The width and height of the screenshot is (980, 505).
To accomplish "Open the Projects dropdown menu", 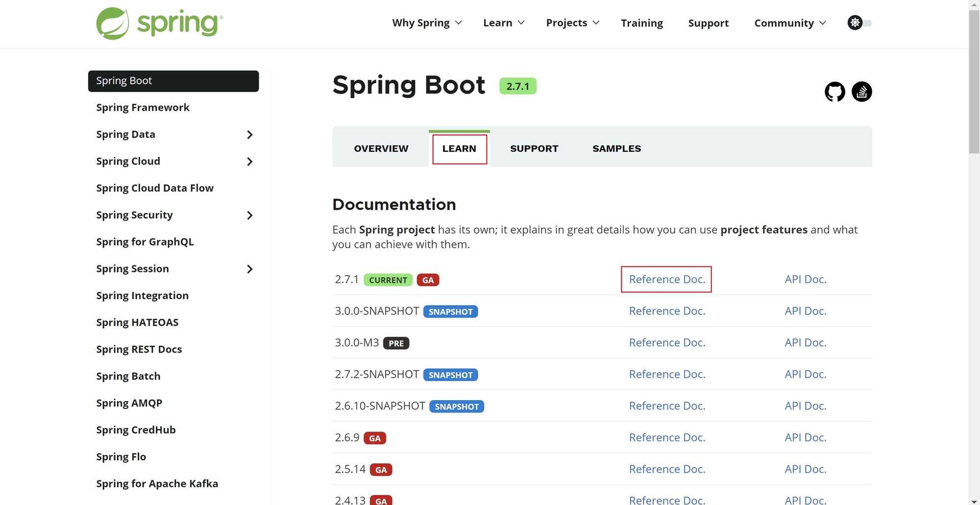I will tap(572, 23).
